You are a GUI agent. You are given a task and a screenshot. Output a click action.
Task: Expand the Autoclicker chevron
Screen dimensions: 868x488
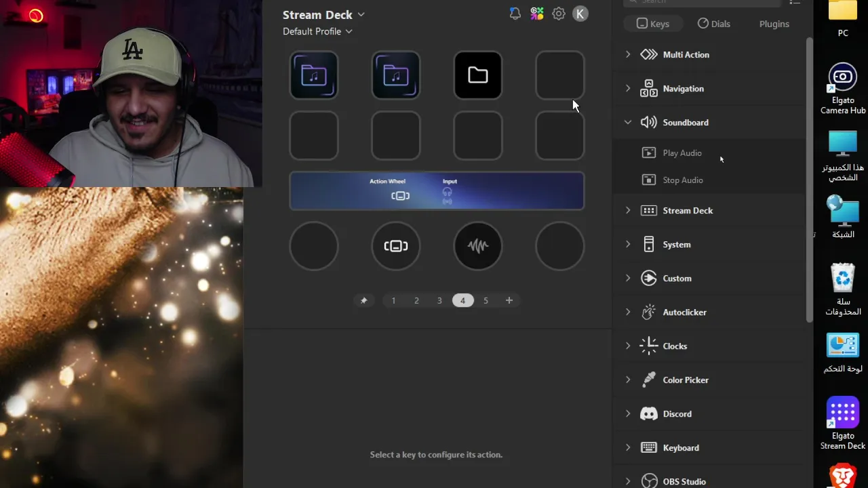[628, 312]
